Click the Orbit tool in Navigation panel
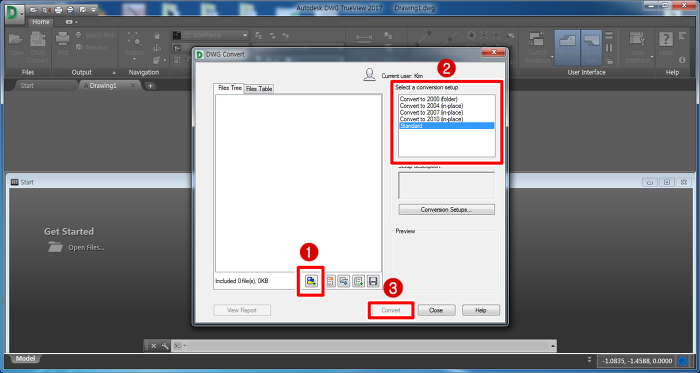Image resolution: width=700 pixels, height=373 pixels. click(x=157, y=48)
